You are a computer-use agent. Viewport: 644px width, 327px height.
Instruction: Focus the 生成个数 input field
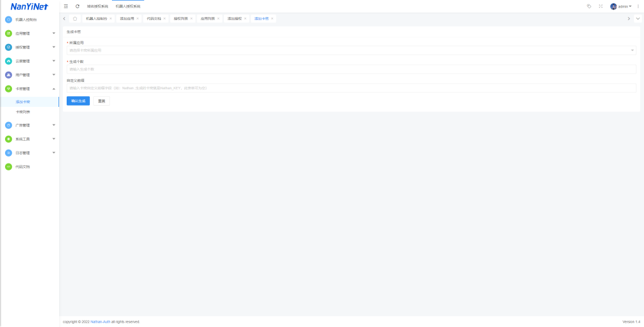[x=351, y=69]
